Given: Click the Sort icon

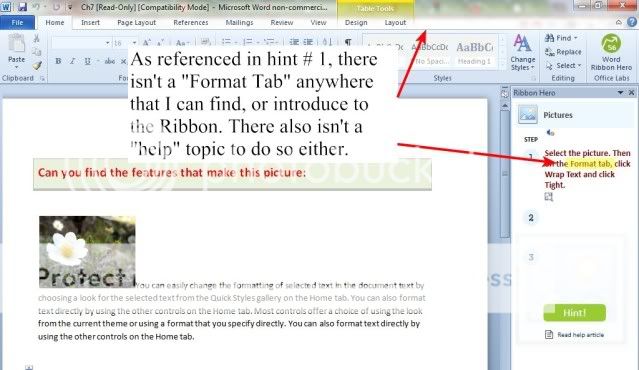Looking at the screenshot, I should coord(327,42).
